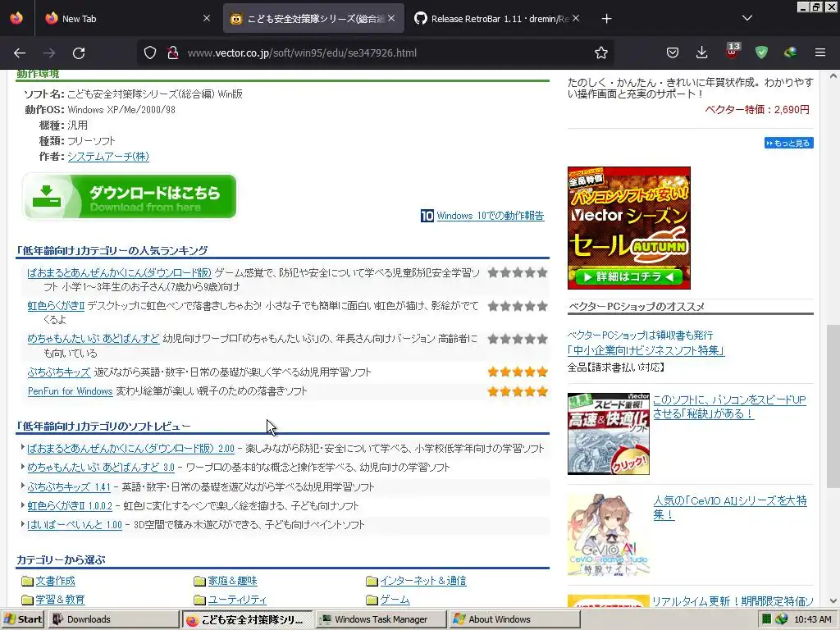Click the green shield extension icon
This screenshot has height=630, width=840.
coord(761,52)
